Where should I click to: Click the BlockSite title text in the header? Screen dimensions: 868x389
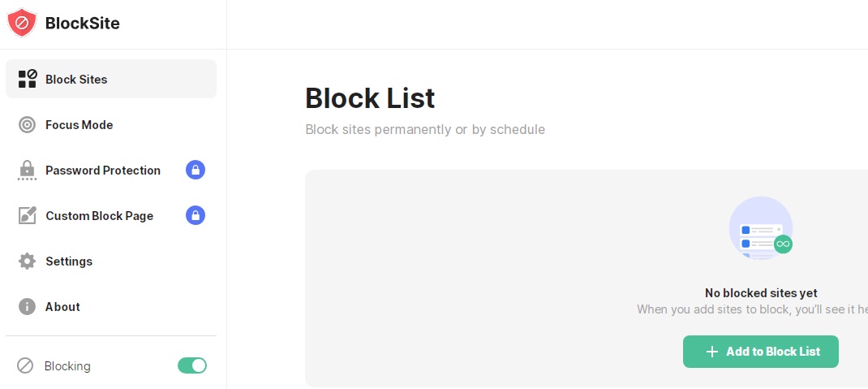pyautogui.click(x=83, y=24)
